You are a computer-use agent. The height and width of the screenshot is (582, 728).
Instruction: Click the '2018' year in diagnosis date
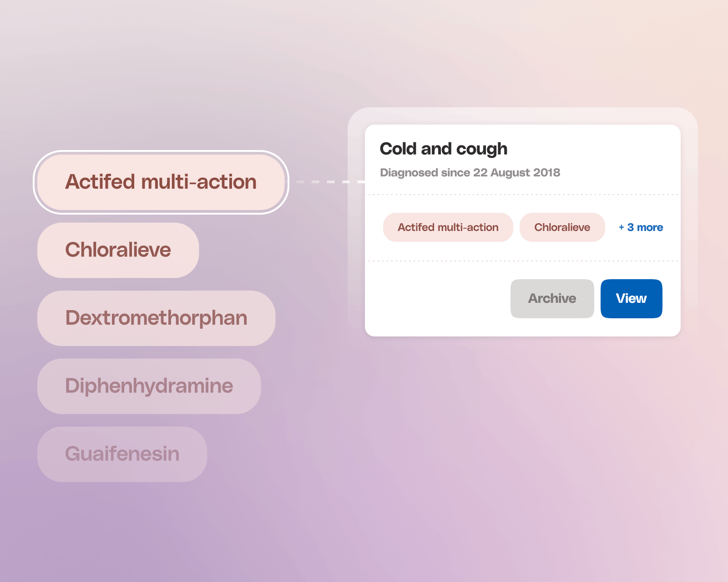pyautogui.click(x=547, y=173)
